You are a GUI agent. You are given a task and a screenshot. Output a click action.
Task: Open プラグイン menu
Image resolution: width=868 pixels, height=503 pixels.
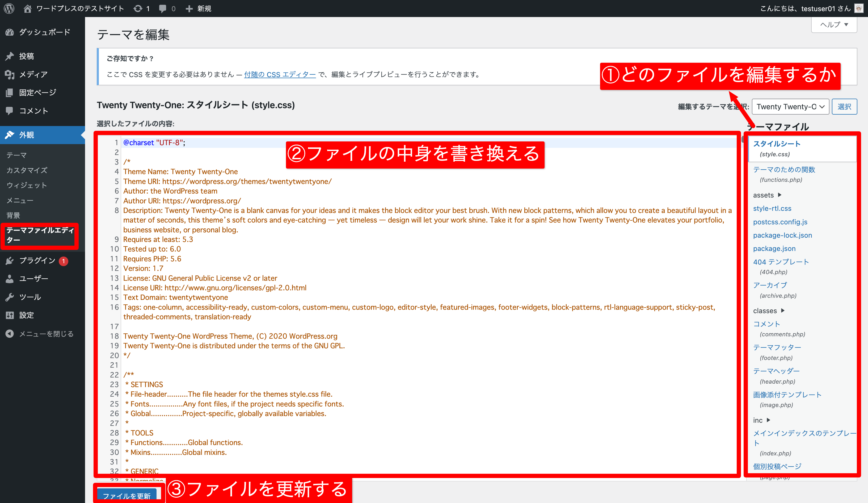(x=42, y=261)
